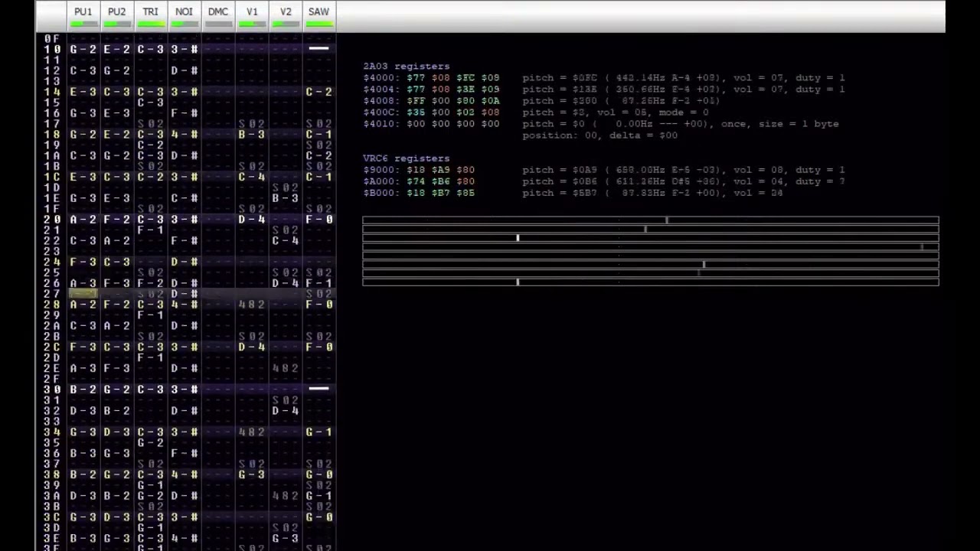Click the $9000 VRC6 register line
This screenshot has height=551, width=980.
tap(603, 170)
